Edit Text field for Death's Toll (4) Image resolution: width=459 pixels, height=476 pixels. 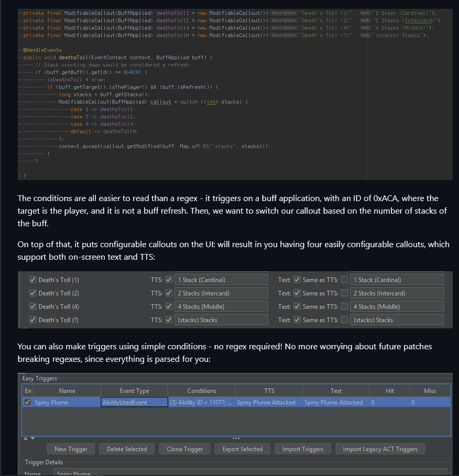pyautogui.click(x=397, y=306)
